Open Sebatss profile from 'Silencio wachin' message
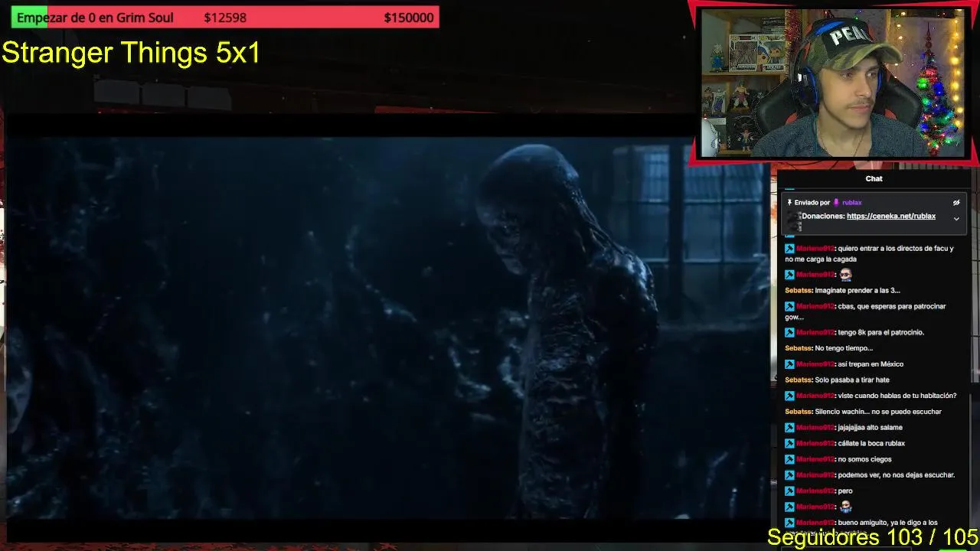The image size is (980, 551). [799, 412]
